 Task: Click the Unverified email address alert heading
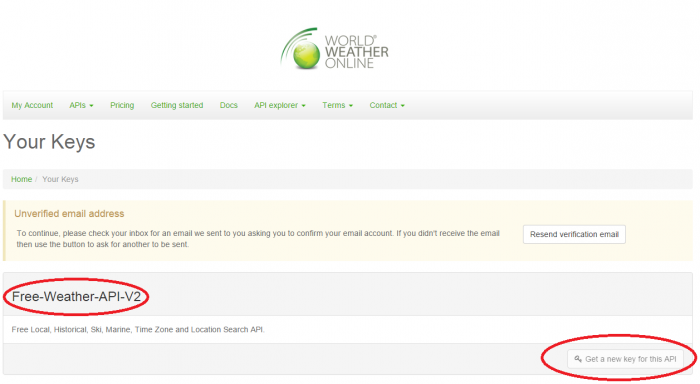click(x=69, y=214)
